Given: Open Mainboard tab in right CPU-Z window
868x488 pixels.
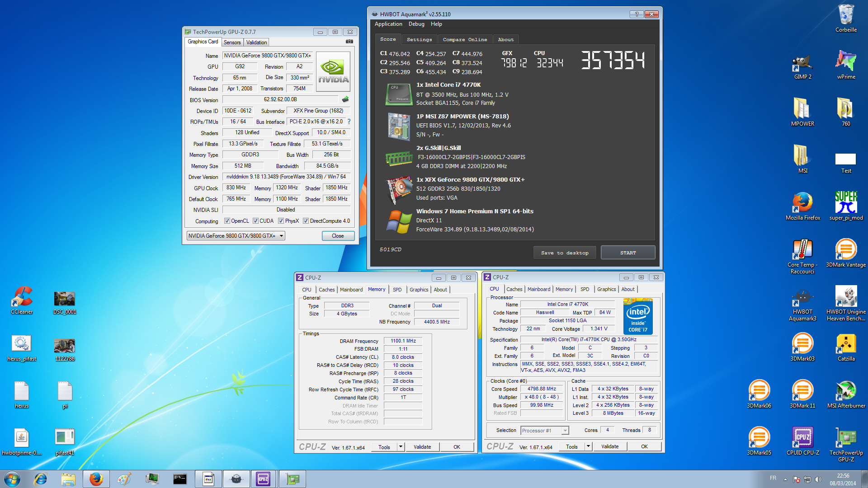Looking at the screenshot, I should point(538,289).
